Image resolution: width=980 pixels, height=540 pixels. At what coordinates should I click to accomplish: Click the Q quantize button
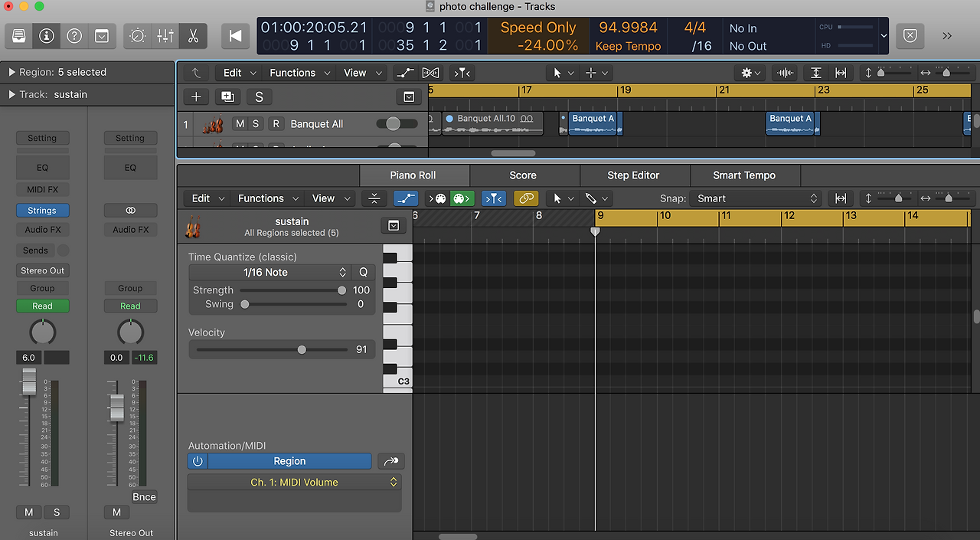(x=363, y=273)
